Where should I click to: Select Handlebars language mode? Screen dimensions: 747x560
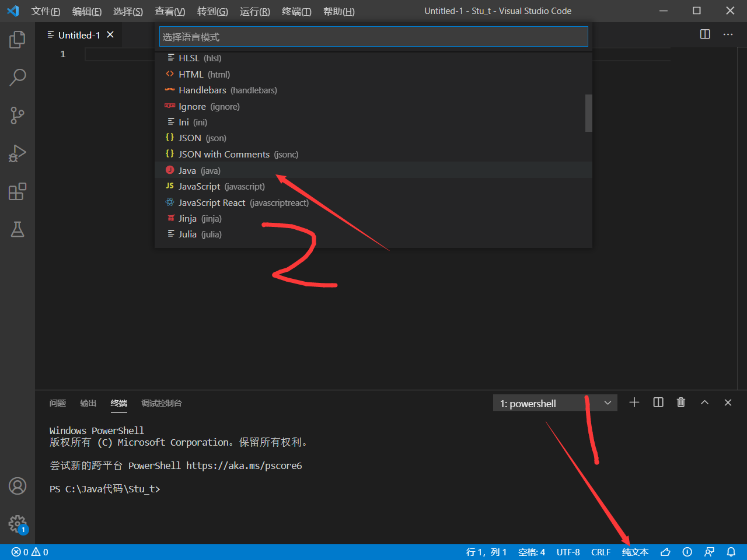pos(373,90)
